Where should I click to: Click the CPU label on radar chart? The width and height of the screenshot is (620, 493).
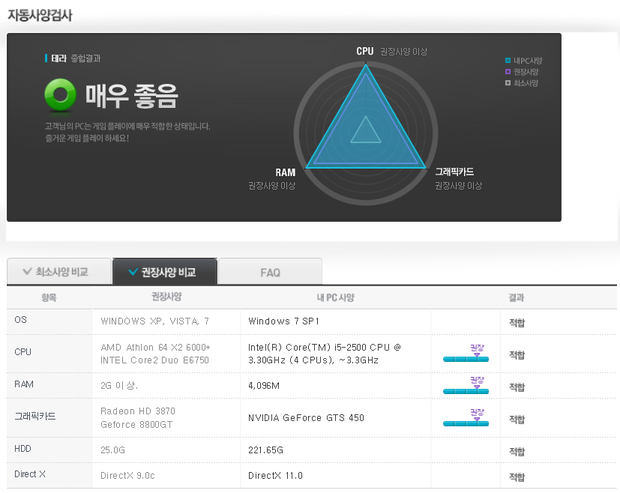pos(364,51)
